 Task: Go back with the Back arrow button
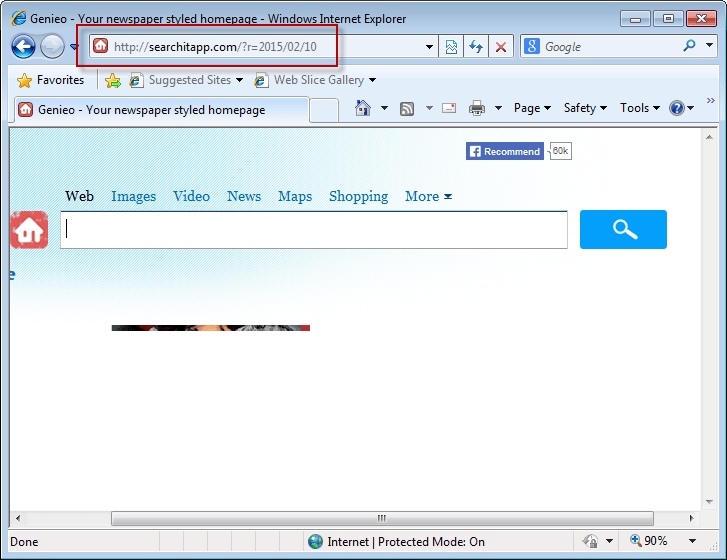click(x=23, y=46)
